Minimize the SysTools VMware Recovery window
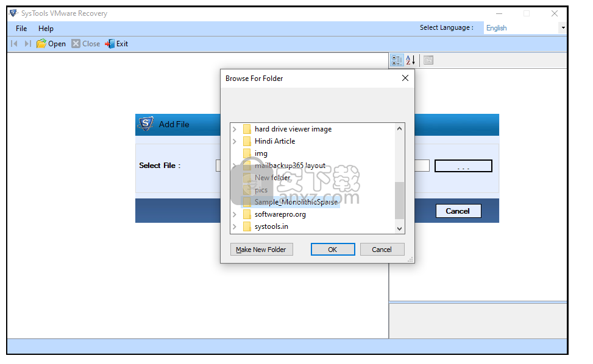Image resolution: width=593 pixels, height=364 pixels. click(499, 13)
